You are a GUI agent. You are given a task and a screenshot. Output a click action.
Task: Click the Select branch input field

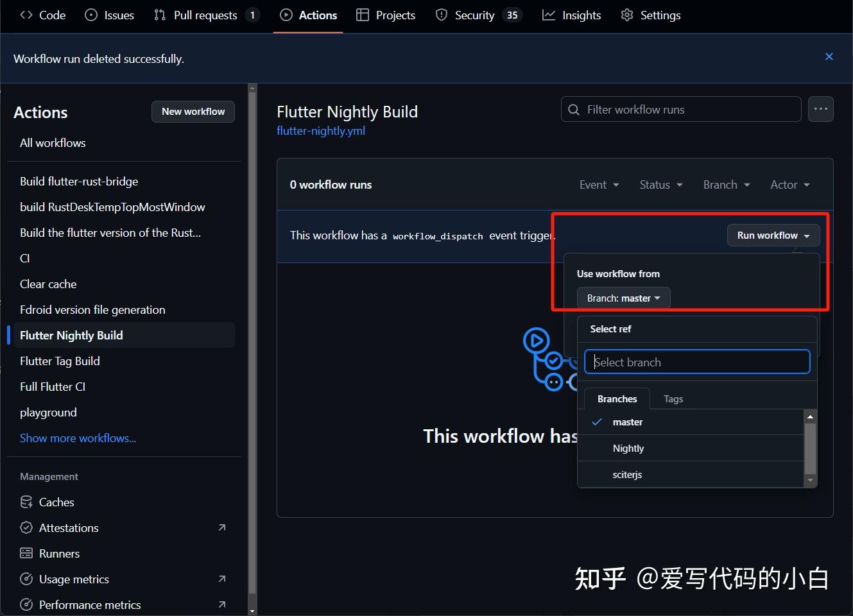point(696,361)
